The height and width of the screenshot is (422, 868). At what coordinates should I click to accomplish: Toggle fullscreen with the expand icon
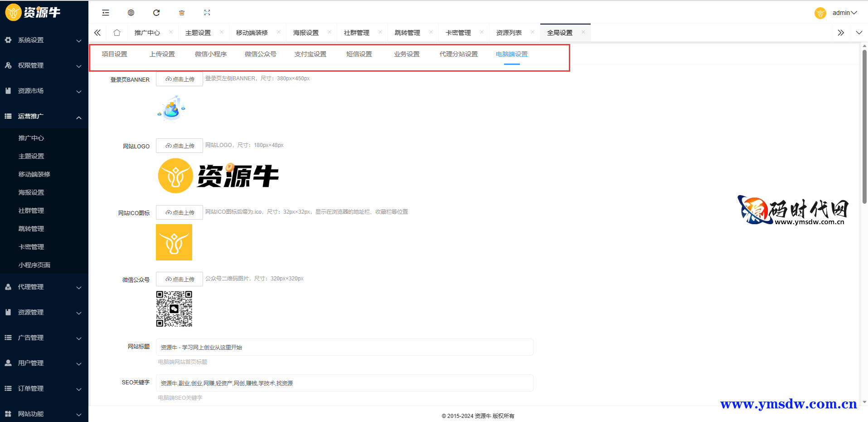207,13
